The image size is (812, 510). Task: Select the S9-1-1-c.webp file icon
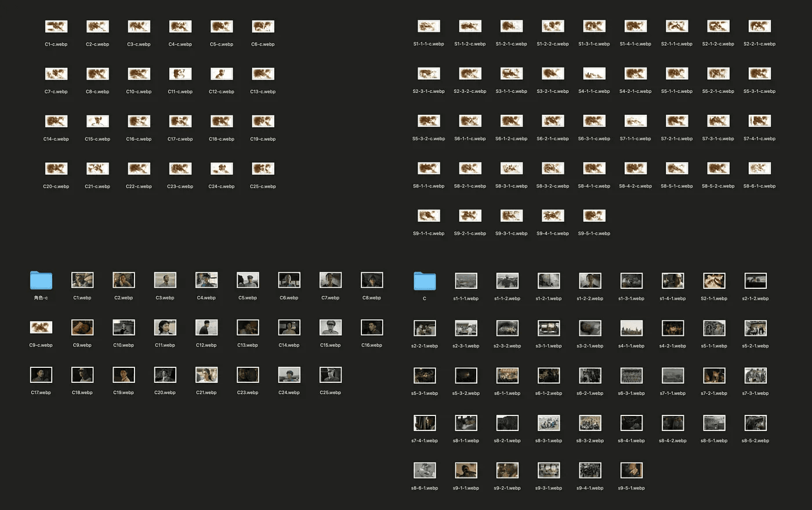pyautogui.click(x=429, y=216)
